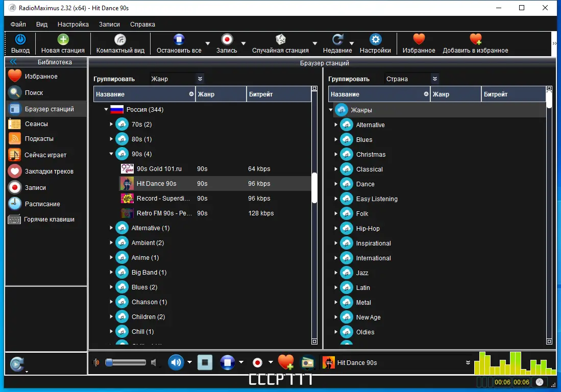Expand the 70s (2) genre node
Screen dimensions: 561x392
111,124
